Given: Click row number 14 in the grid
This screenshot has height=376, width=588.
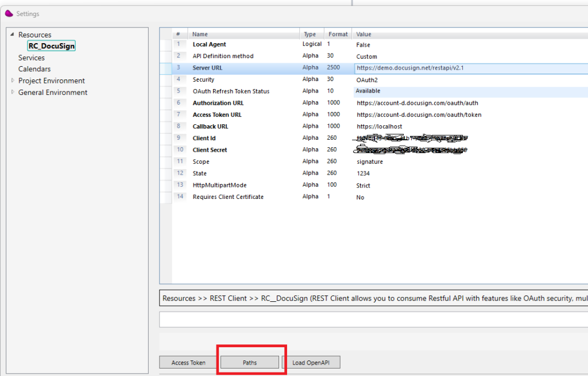Looking at the screenshot, I should pyautogui.click(x=180, y=197).
